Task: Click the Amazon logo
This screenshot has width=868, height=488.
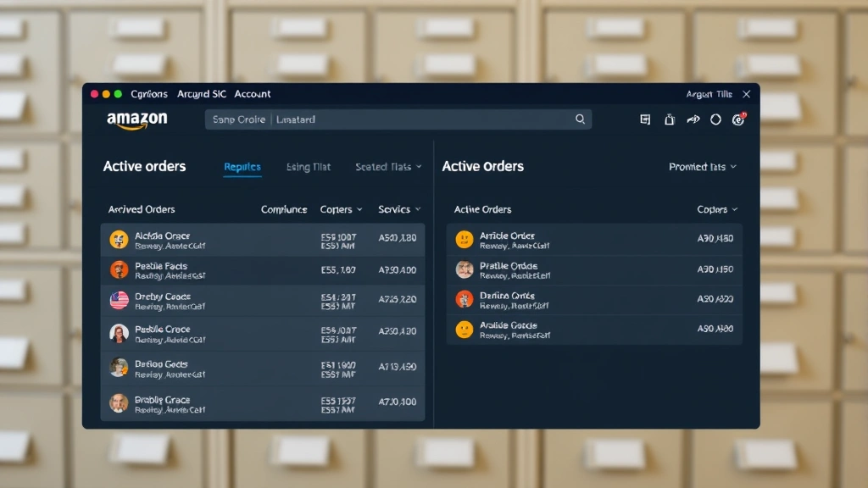Action: pyautogui.click(x=136, y=121)
